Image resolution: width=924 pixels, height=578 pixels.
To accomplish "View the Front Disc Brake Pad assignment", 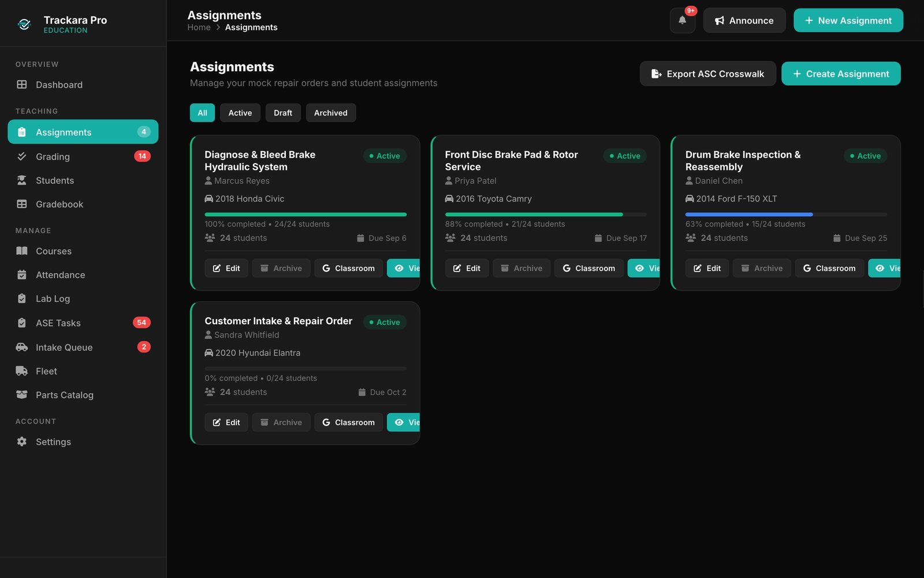I will 644,268.
